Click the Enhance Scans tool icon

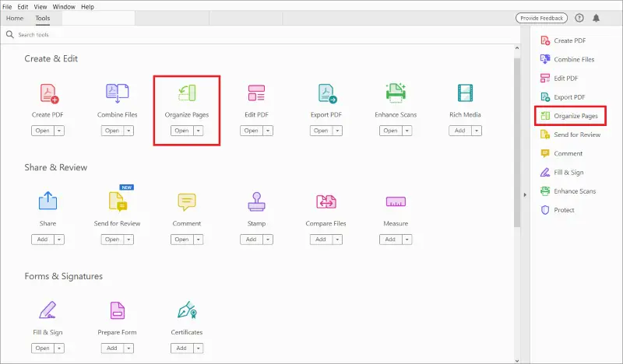396,93
